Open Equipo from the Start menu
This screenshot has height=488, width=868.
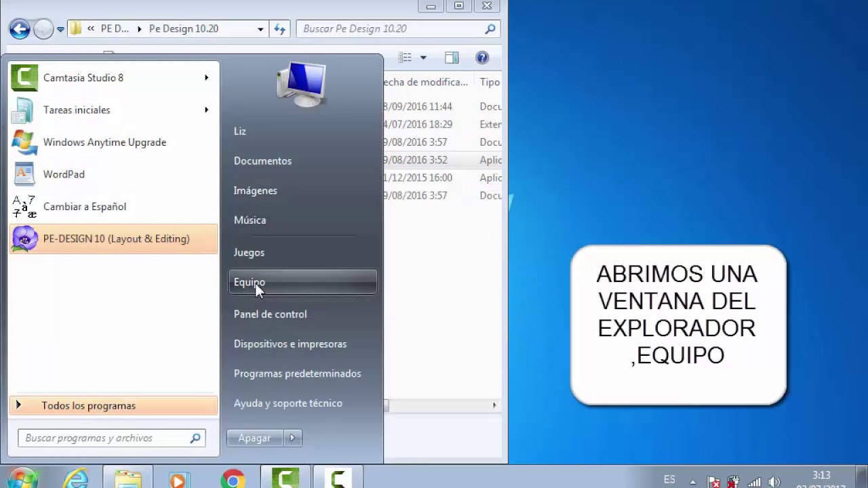[x=302, y=282]
